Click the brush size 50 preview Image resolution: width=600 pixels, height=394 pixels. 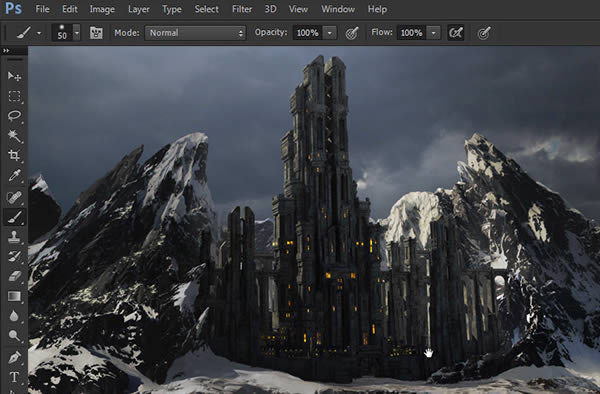(62, 33)
